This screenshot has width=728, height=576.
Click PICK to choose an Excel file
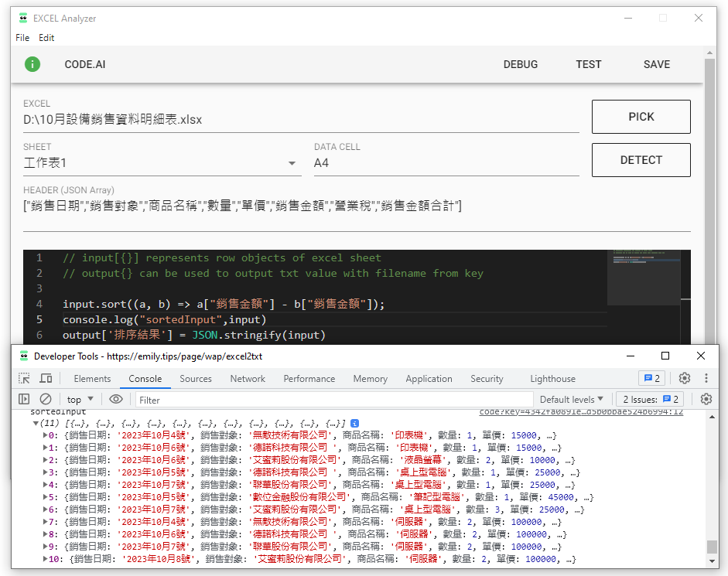click(641, 117)
